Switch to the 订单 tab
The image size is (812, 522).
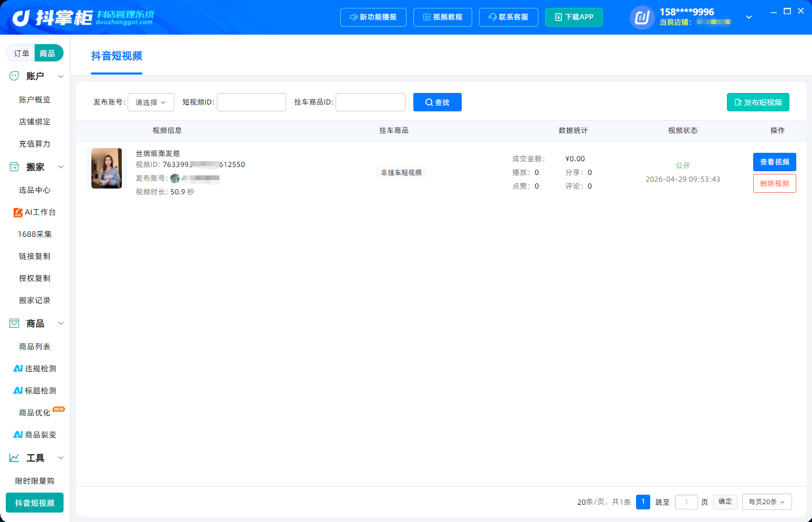[x=22, y=53]
